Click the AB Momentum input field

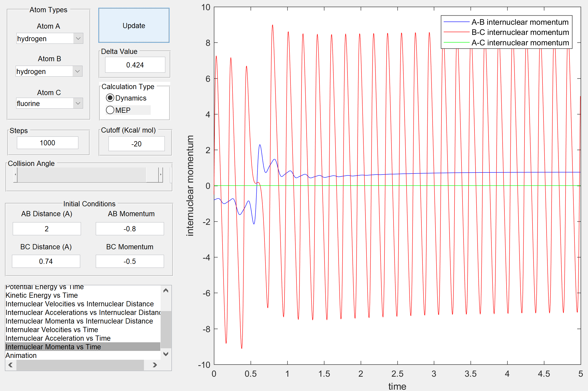point(130,229)
